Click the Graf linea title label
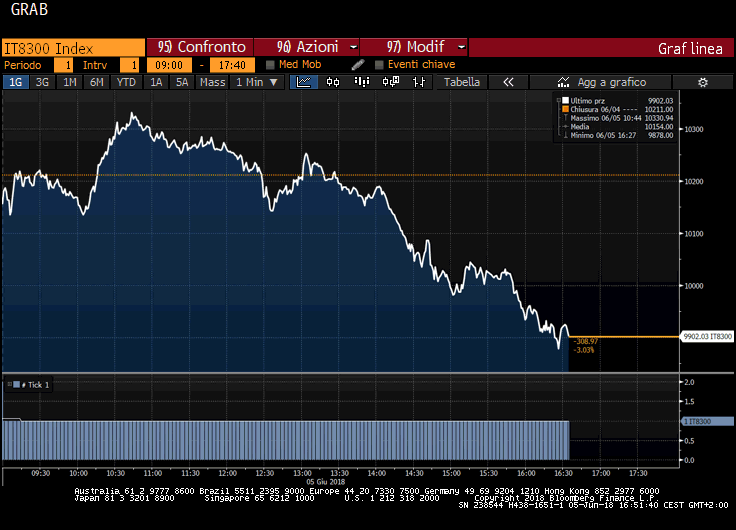This screenshot has height=530, width=736. click(x=690, y=48)
